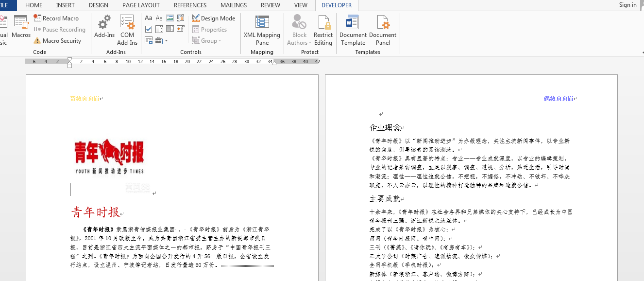Insert Date Picker content control

(181, 29)
